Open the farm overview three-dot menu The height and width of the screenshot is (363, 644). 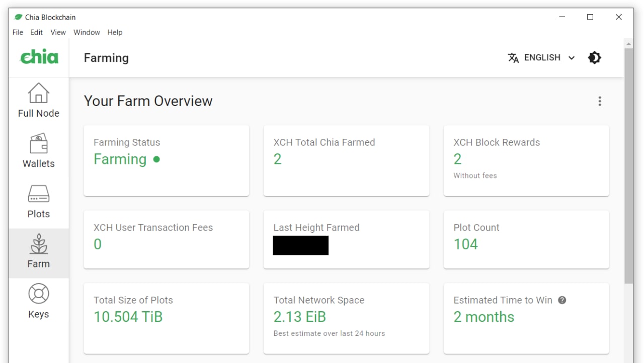click(x=600, y=101)
